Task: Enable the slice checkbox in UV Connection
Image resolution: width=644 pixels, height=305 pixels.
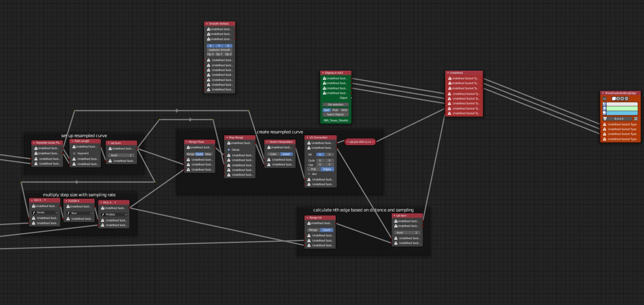Action: coord(309,174)
